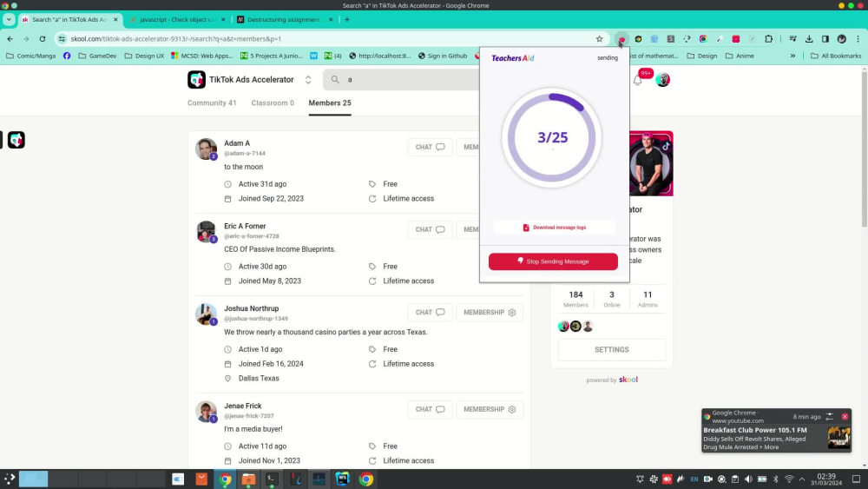The width and height of the screenshot is (868, 489).
Task: Click the Facebook bookmark icon
Action: click(67, 56)
